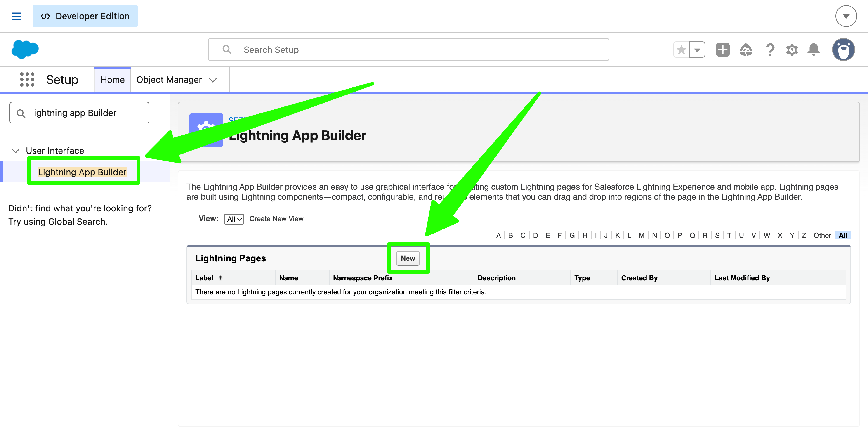The width and height of the screenshot is (868, 435).
Task: Click the magnifier icon in Search Setup
Action: point(227,50)
